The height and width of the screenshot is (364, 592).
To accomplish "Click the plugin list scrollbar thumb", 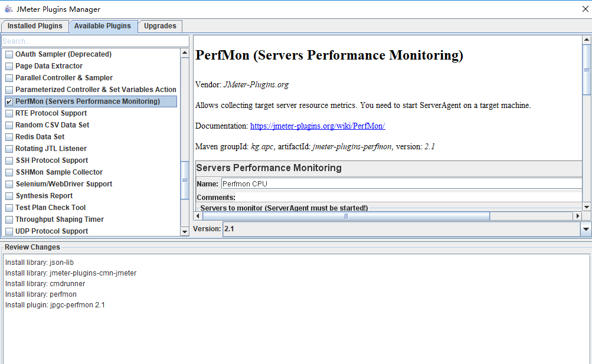I will (x=185, y=180).
